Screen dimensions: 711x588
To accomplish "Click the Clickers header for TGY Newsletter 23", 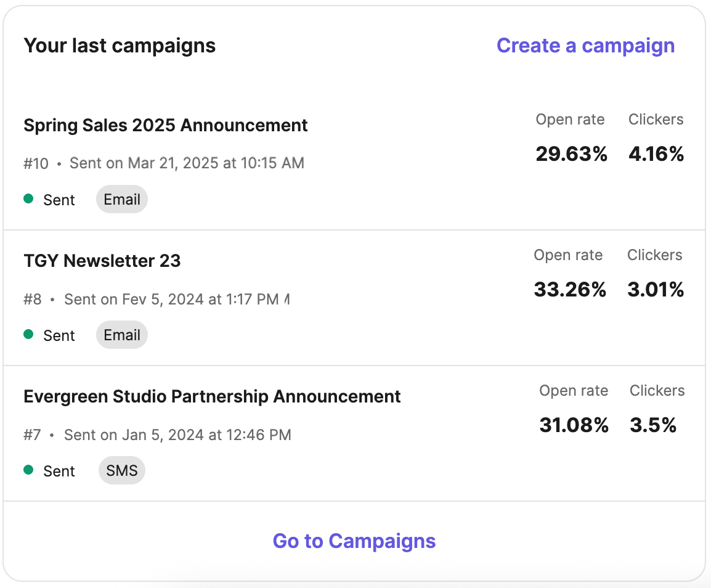I will pos(654,255).
